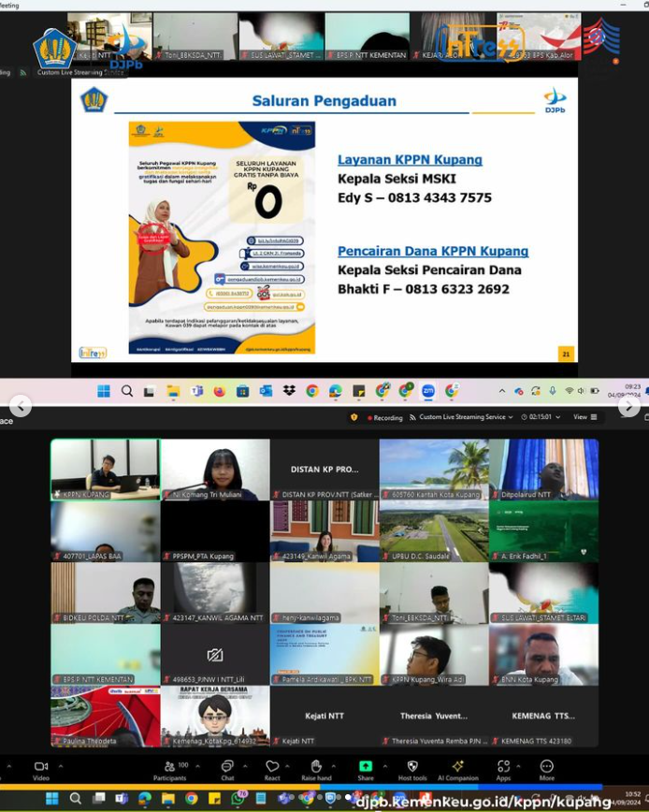Open the Participants panel

[169, 768]
